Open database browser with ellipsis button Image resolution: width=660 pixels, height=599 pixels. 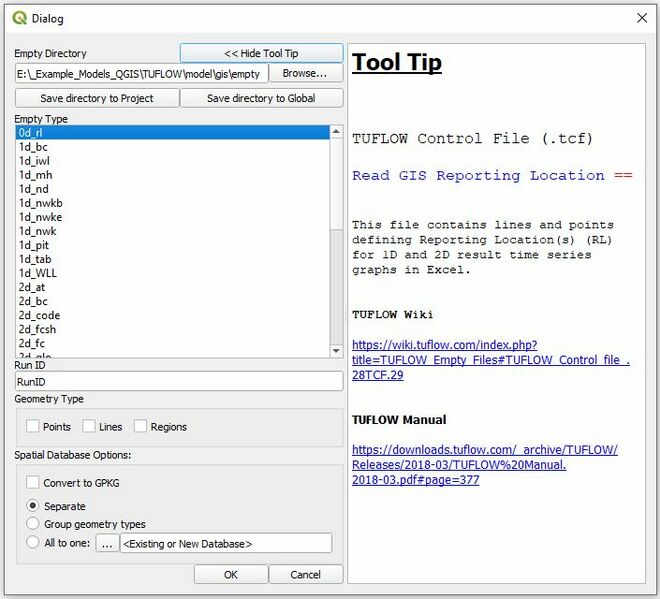[107, 543]
